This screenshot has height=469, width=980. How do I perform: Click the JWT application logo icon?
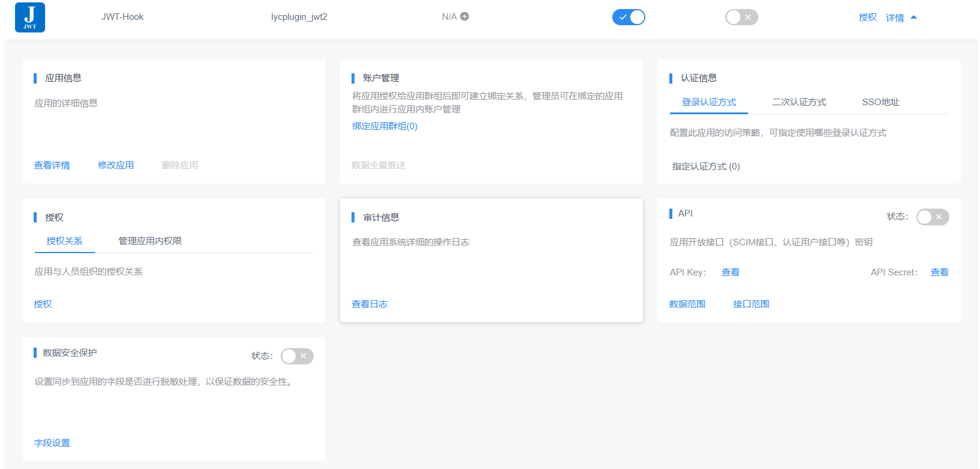pyautogui.click(x=30, y=17)
